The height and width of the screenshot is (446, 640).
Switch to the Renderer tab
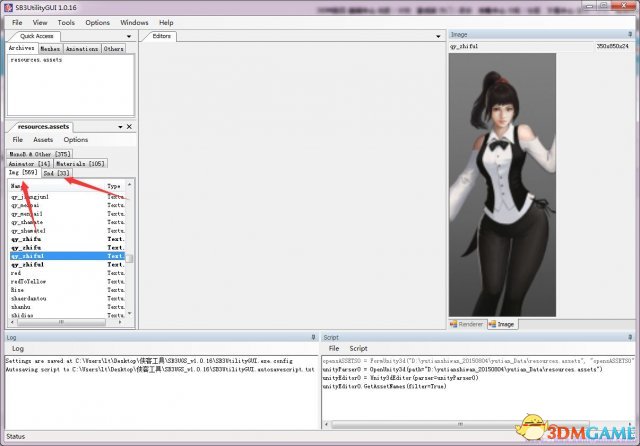[x=467, y=324]
